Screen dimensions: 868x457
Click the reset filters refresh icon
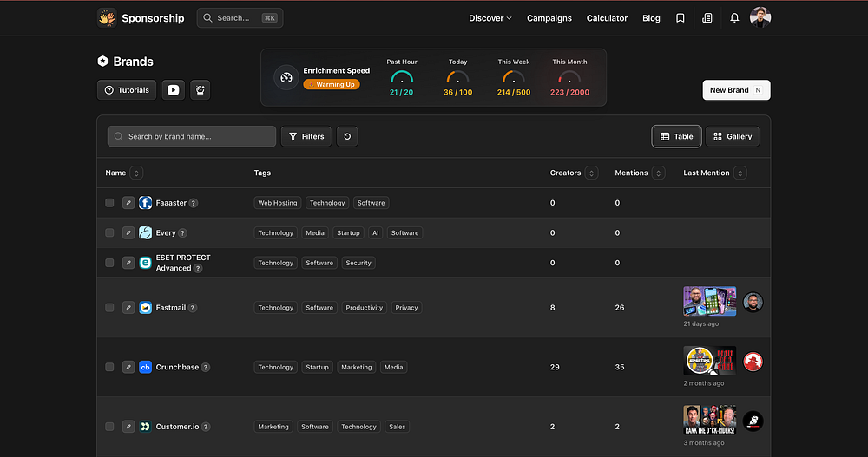pos(346,136)
